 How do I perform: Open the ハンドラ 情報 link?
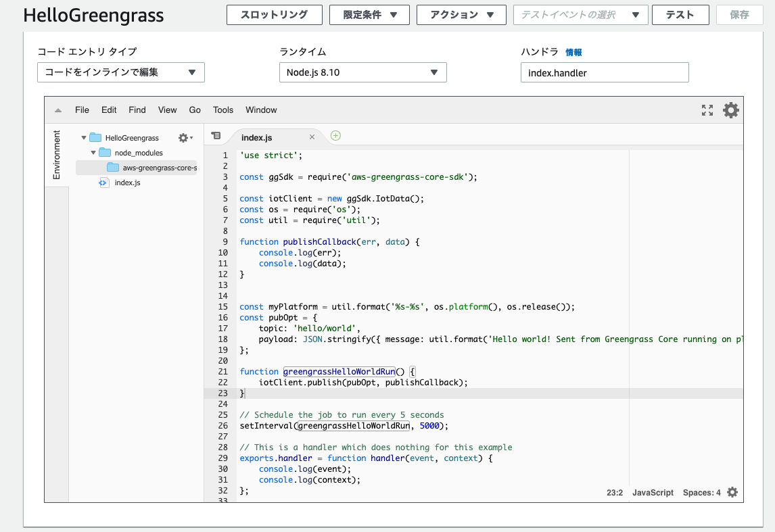[x=573, y=52]
